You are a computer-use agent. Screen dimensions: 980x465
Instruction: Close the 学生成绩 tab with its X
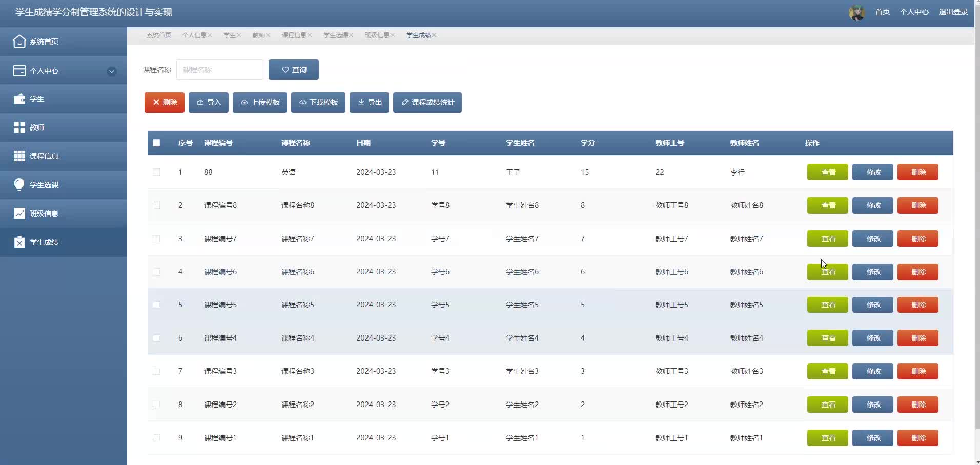click(x=434, y=35)
